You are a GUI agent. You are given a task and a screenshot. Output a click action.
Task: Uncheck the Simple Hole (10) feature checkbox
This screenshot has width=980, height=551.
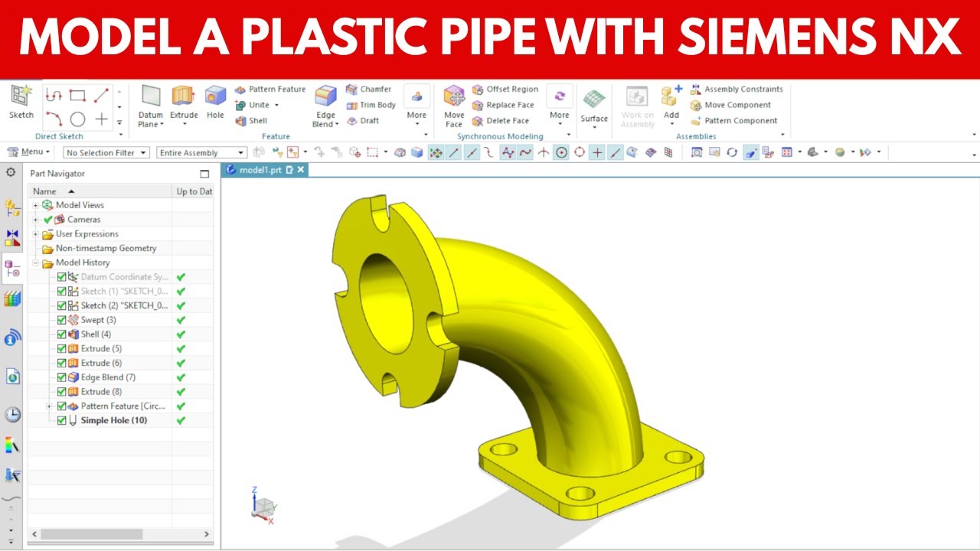click(x=62, y=420)
